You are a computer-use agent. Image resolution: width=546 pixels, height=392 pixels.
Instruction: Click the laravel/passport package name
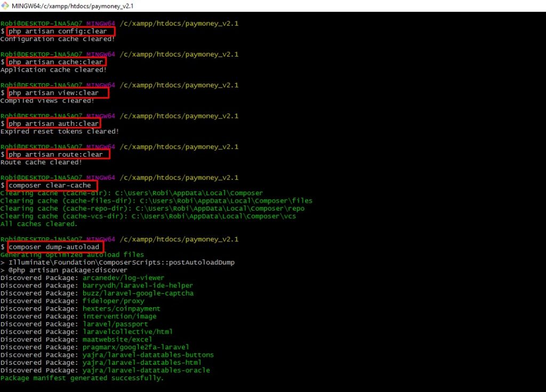(115, 324)
